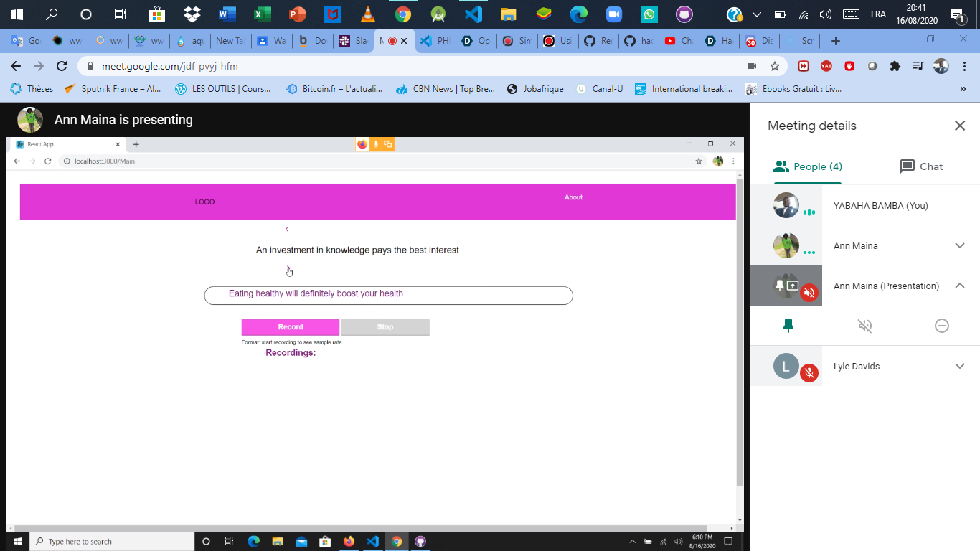Open the Bitcoin.fr bookmark
Viewport: 980px width, 551px height.
pos(334,89)
